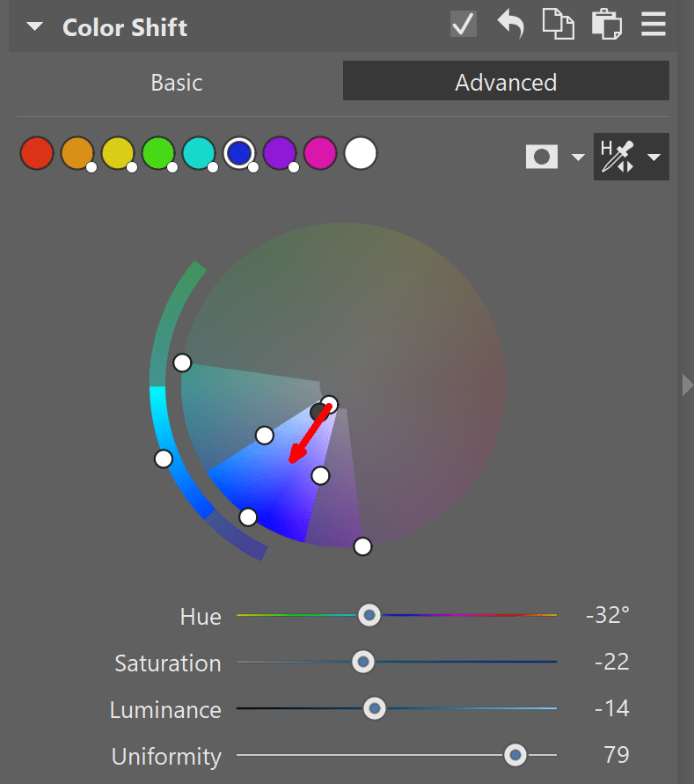Image resolution: width=694 pixels, height=784 pixels.
Task: Click the Luminance label
Action: coord(165,710)
